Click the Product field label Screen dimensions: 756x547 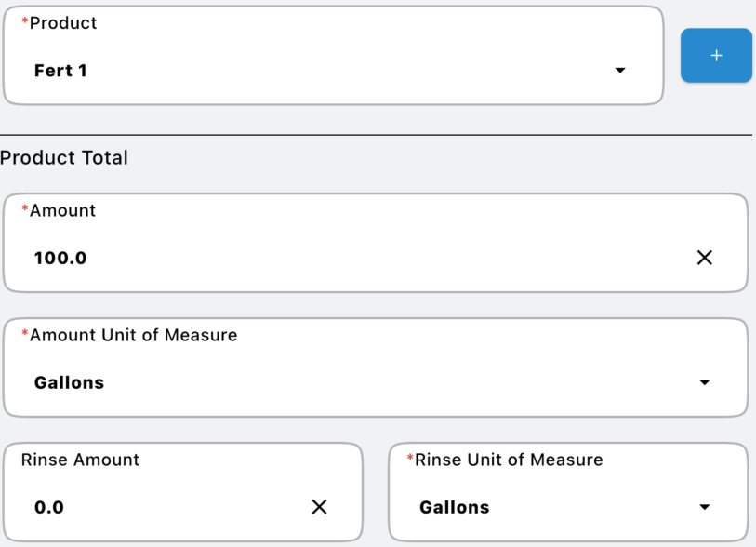coord(63,23)
